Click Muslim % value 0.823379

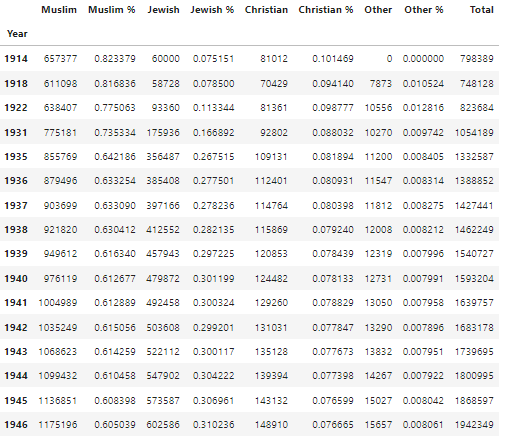[x=115, y=59]
